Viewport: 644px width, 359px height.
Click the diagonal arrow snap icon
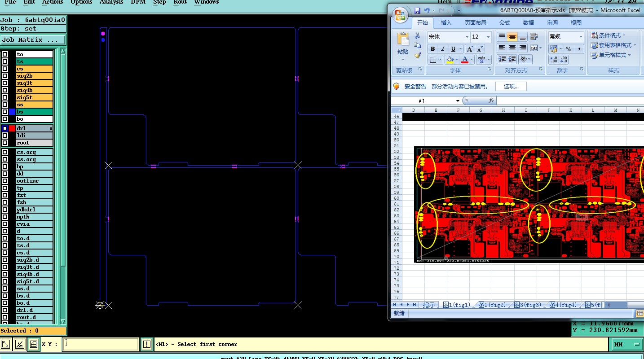[x=5, y=344]
